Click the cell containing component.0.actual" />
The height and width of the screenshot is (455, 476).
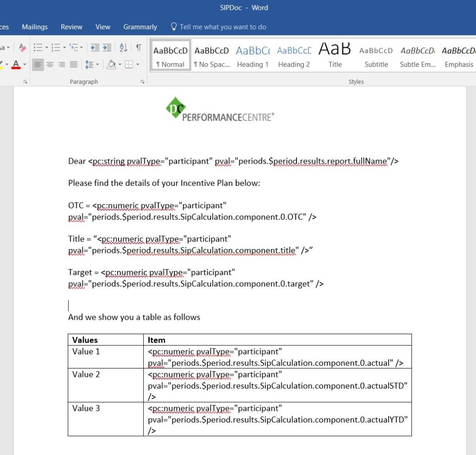(x=278, y=357)
